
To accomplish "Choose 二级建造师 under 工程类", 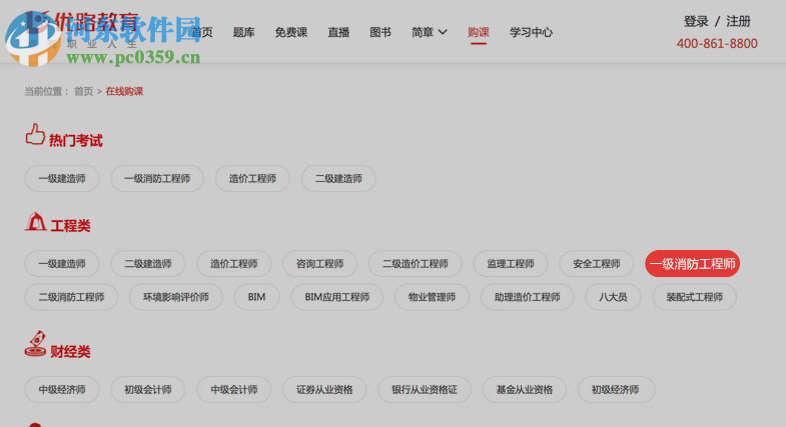I will point(148,264).
